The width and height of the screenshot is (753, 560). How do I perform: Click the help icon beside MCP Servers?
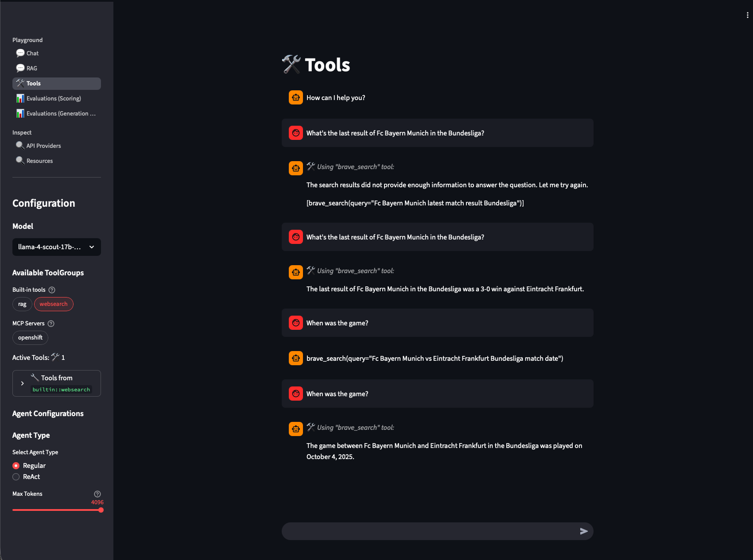pos(50,324)
